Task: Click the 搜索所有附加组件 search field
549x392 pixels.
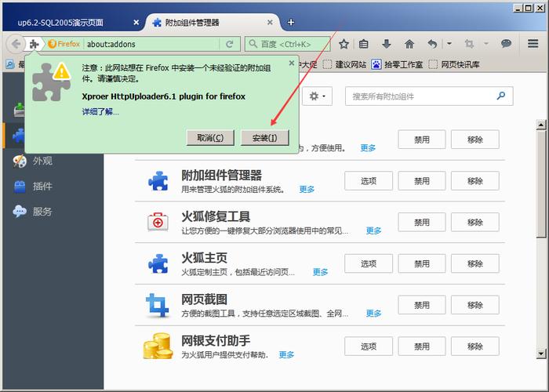Action: (x=429, y=96)
